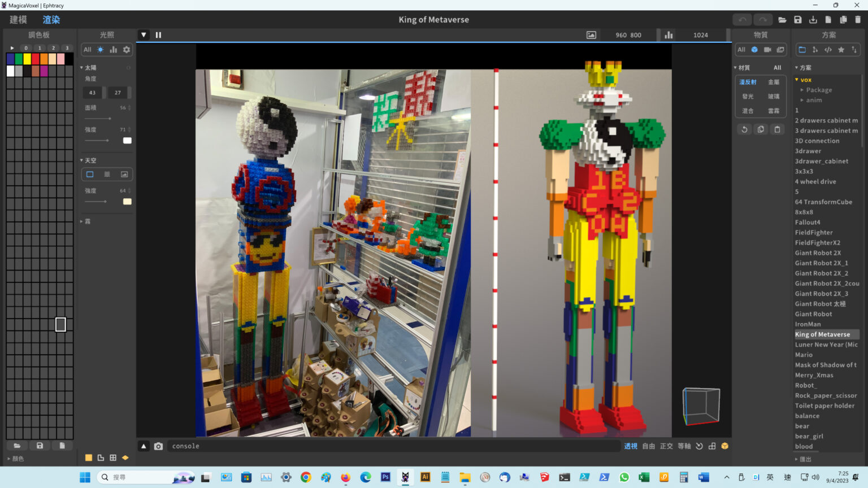Select the sun lighting icon in the 光照 panel
This screenshot has width=868, height=488.
100,50
